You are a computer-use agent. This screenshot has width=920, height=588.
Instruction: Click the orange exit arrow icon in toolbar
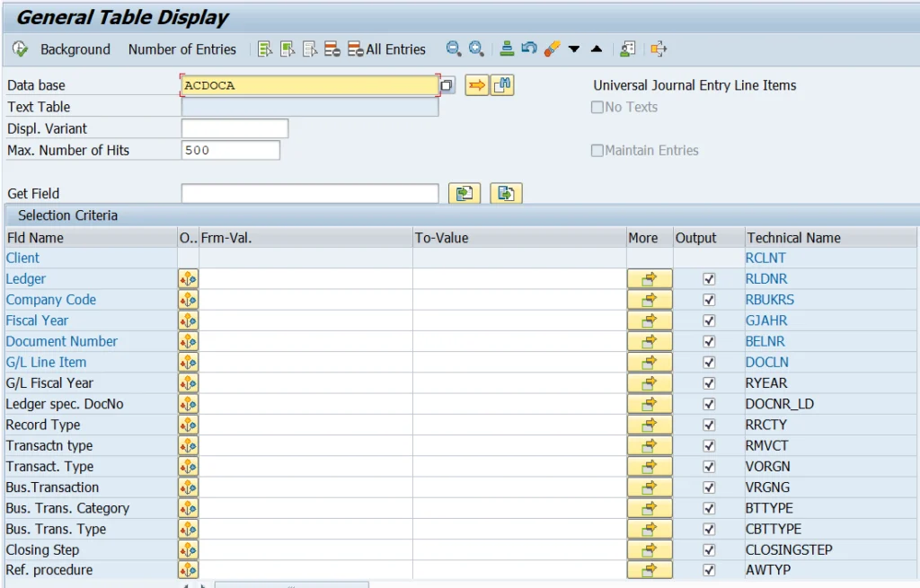coord(659,48)
